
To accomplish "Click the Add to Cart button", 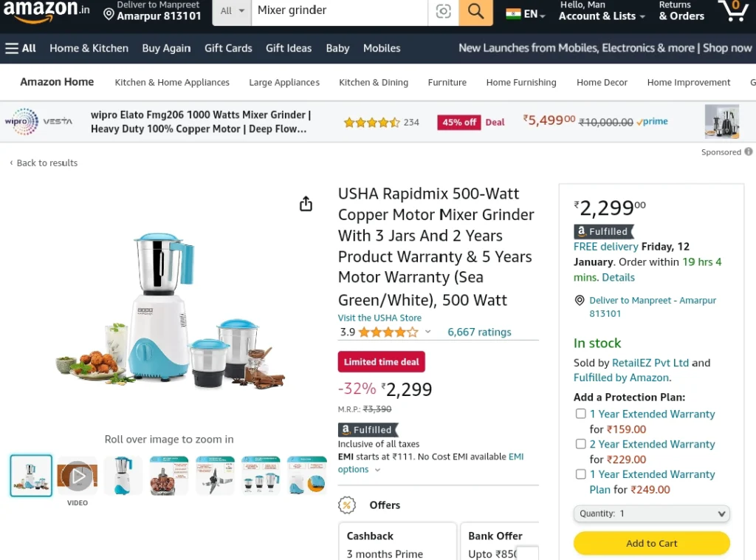I will click(651, 543).
